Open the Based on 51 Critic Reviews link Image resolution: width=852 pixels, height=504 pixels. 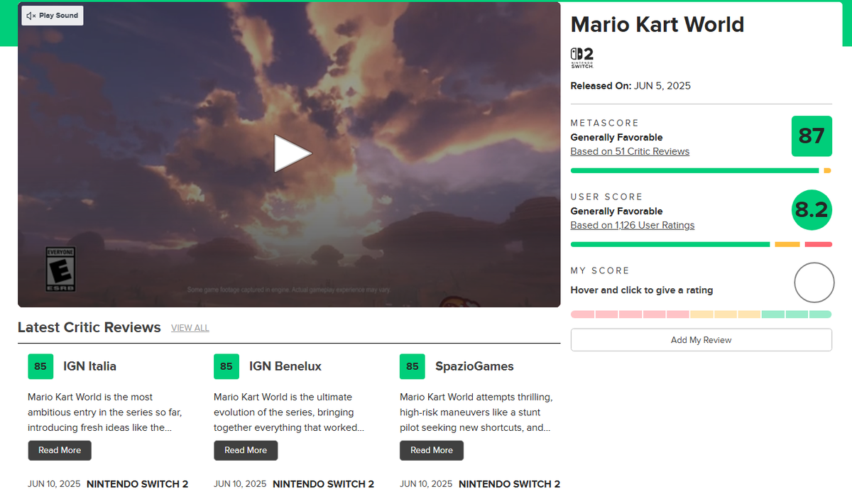630,151
